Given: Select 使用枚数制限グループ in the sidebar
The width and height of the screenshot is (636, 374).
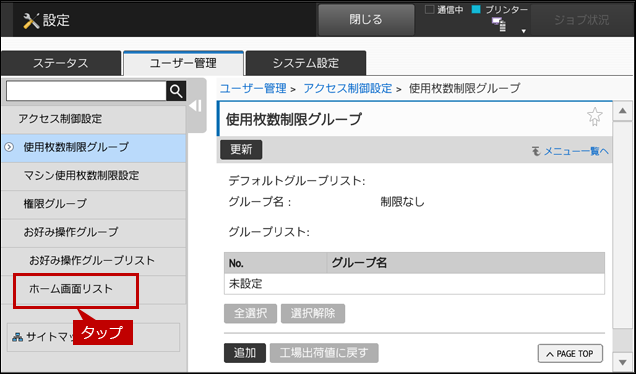Looking at the screenshot, I should 94,147.
